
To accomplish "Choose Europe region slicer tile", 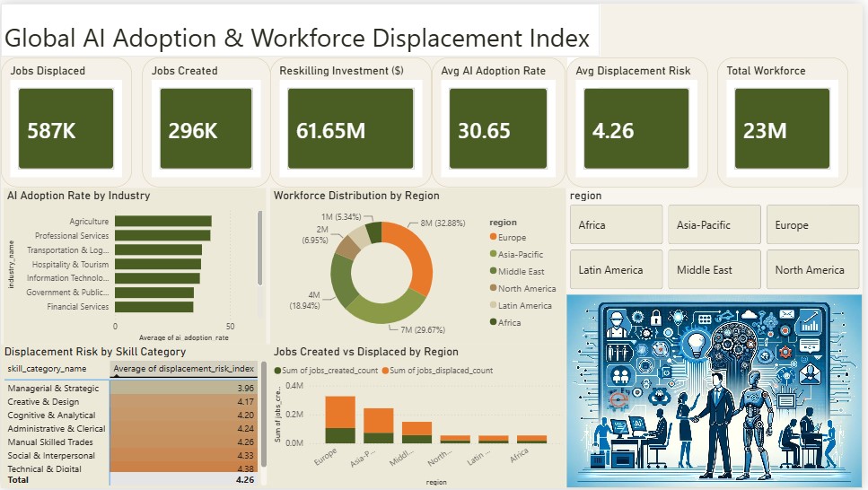I will tap(812, 224).
